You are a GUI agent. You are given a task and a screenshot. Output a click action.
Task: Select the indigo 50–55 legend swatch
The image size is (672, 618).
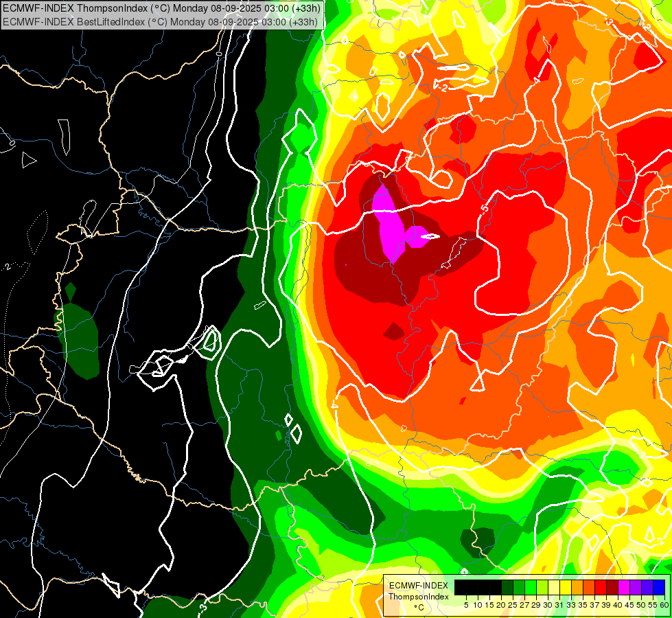647,587
